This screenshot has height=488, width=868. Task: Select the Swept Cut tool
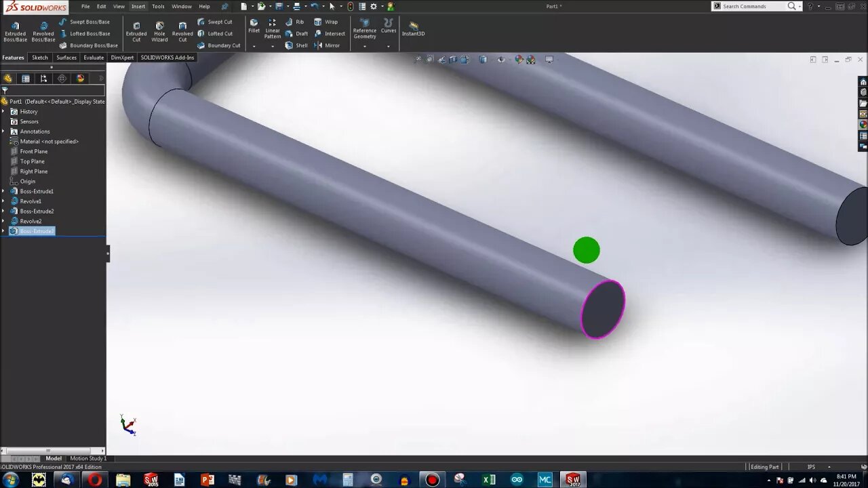coord(215,22)
